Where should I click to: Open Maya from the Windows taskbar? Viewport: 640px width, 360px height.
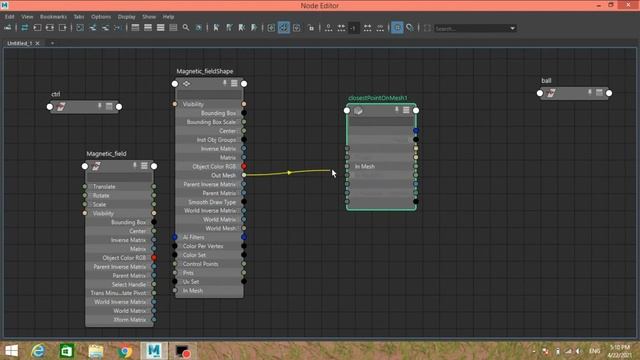[x=153, y=351]
